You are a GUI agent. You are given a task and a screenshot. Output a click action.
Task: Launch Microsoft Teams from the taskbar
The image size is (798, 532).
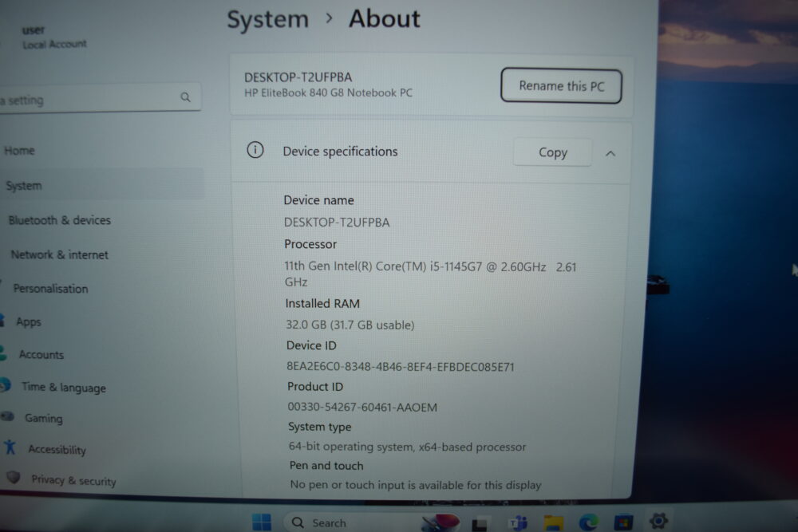tap(519, 522)
